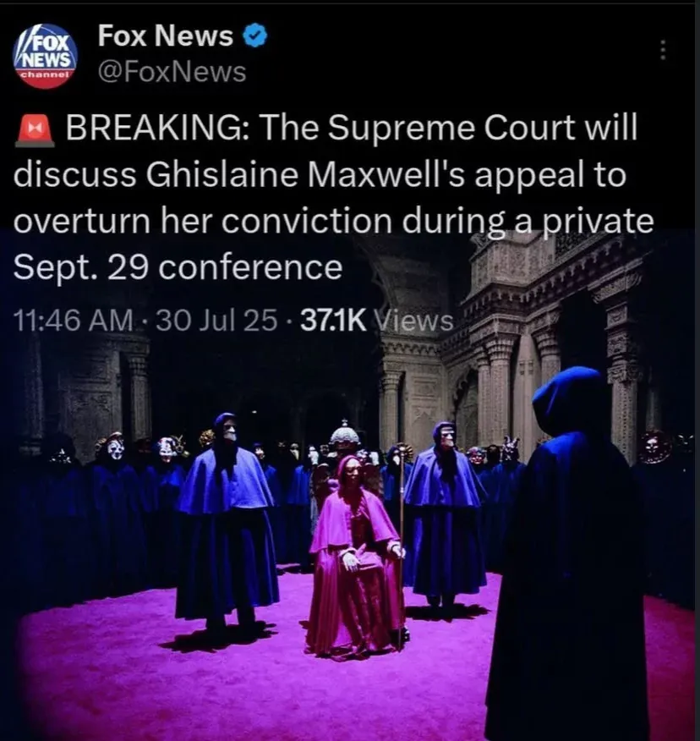The image size is (700, 741).
Task: Select the Fox News display name
Action: [166, 36]
